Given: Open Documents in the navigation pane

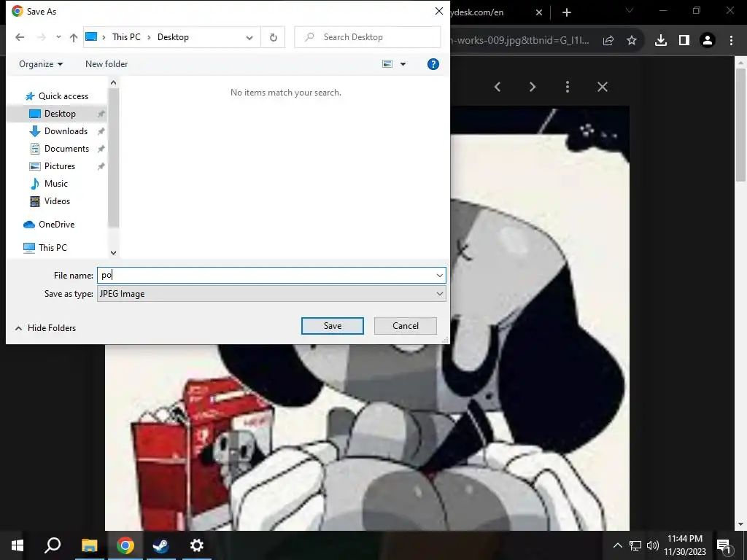Looking at the screenshot, I should click(66, 149).
